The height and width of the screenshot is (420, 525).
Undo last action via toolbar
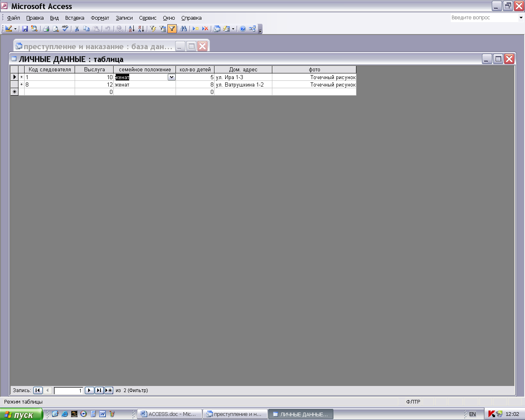(x=107, y=29)
